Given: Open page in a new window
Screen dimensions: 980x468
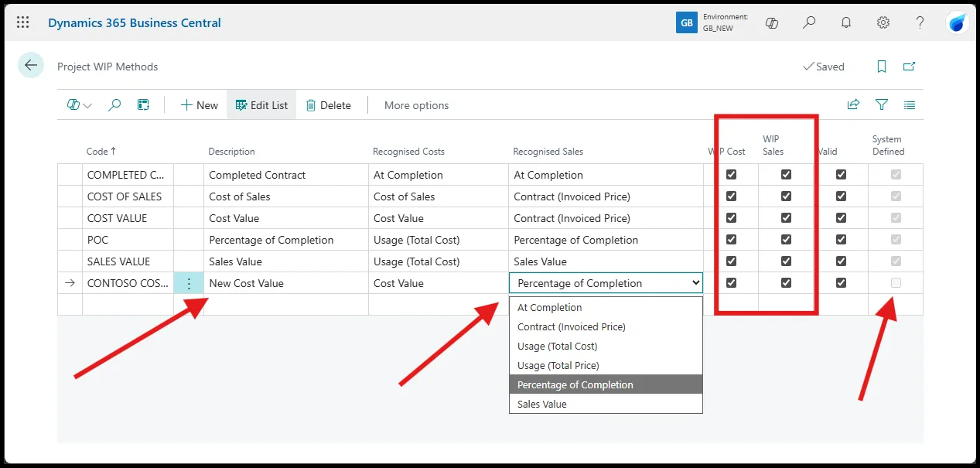Looking at the screenshot, I should 910,67.
